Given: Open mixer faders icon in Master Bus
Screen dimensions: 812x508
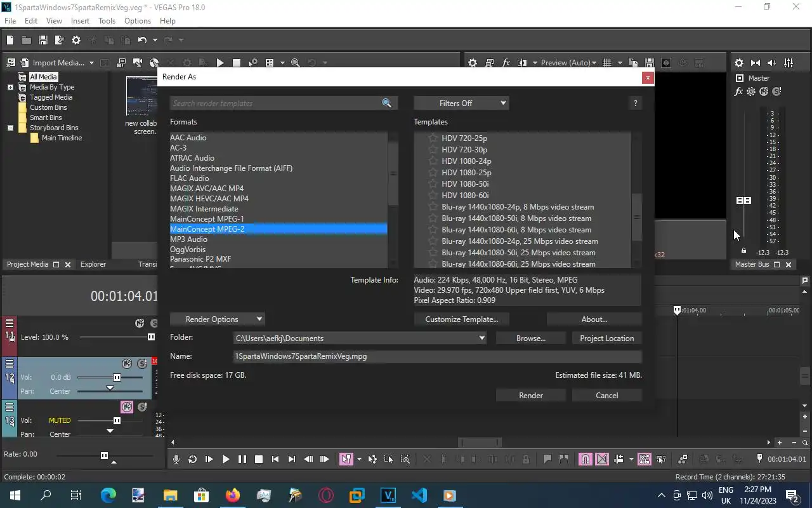Looking at the screenshot, I should point(789,63).
